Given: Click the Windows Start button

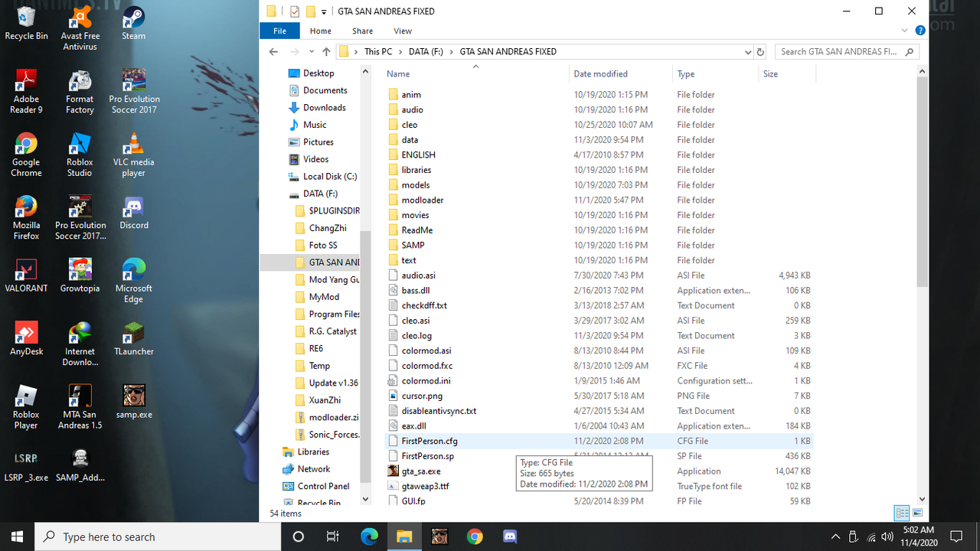Looking at the screenshot, I should [18, 536].
